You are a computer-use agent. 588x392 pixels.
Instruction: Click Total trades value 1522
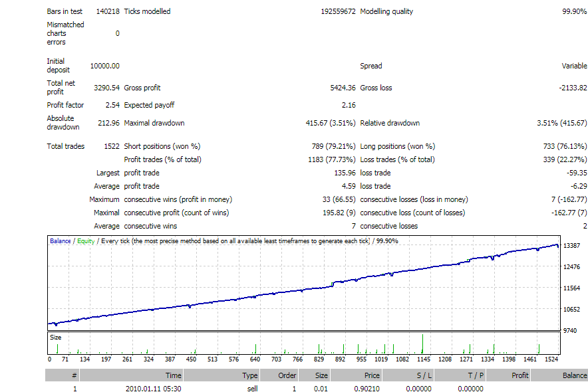[x=112, y=146]
